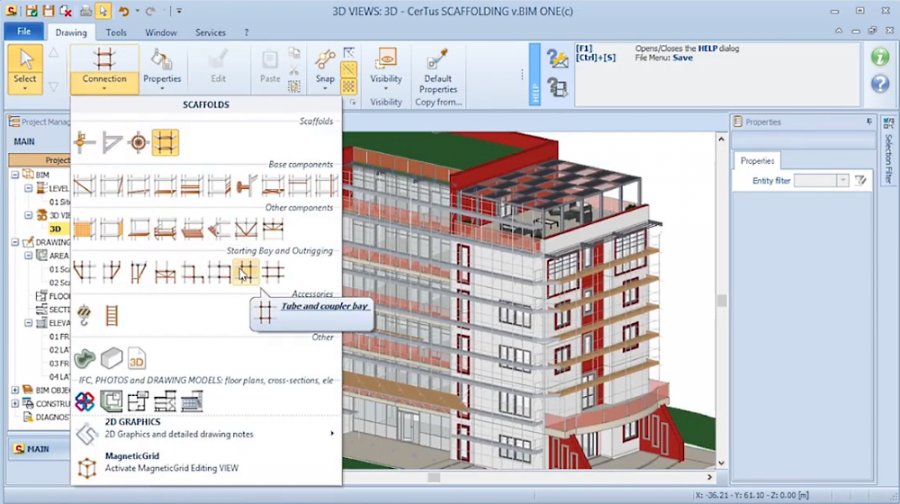Choose the lattice girder icon in Other components

(x=273, y=229)
